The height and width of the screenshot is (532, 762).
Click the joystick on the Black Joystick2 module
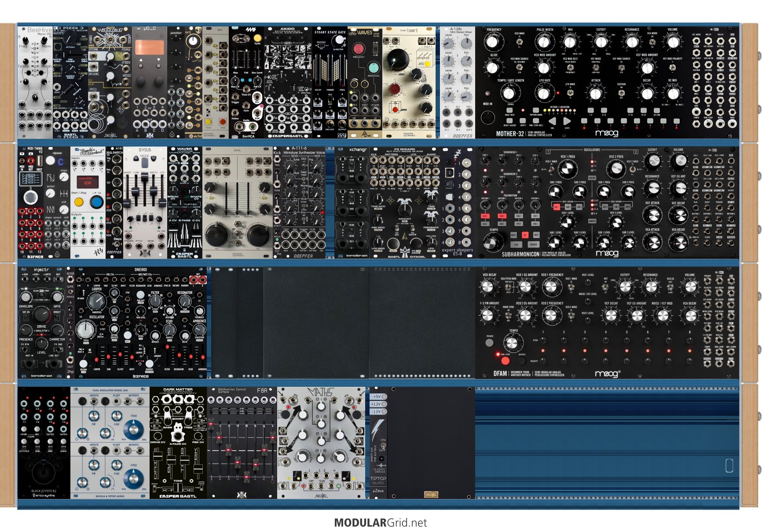pyautogui.click(x=44, y=473)
